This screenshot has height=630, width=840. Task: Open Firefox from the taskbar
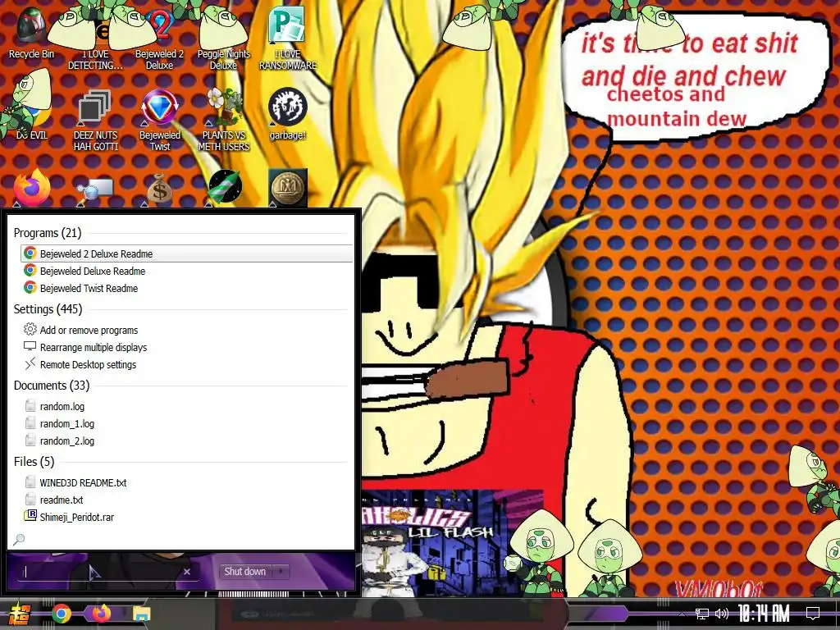(x=101, y=614)
